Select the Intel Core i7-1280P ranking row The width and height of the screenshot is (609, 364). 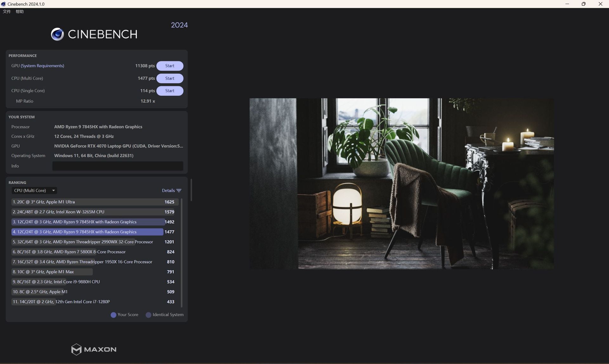[x=95, y=302]
